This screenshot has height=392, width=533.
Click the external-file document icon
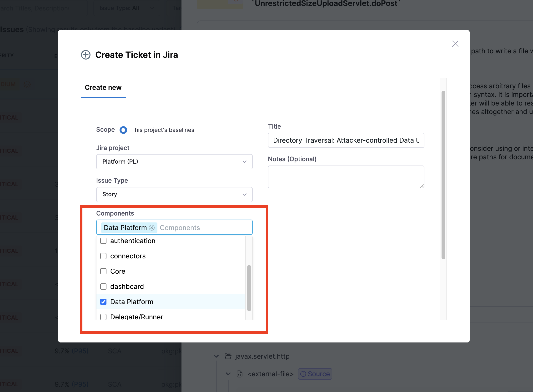[x=240, y=374]
